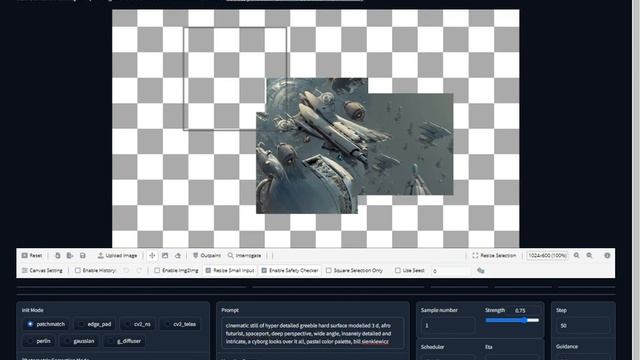Click the second file export icon
Viewport: 640px width, 360px height.
(70, 256)
